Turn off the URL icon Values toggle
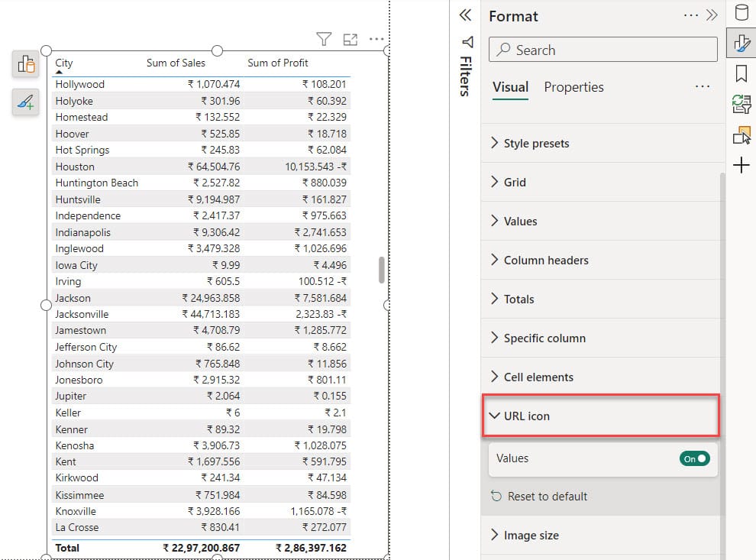Image resolution: width=756 pixels, height=560 pixels. tap(694, 458)
